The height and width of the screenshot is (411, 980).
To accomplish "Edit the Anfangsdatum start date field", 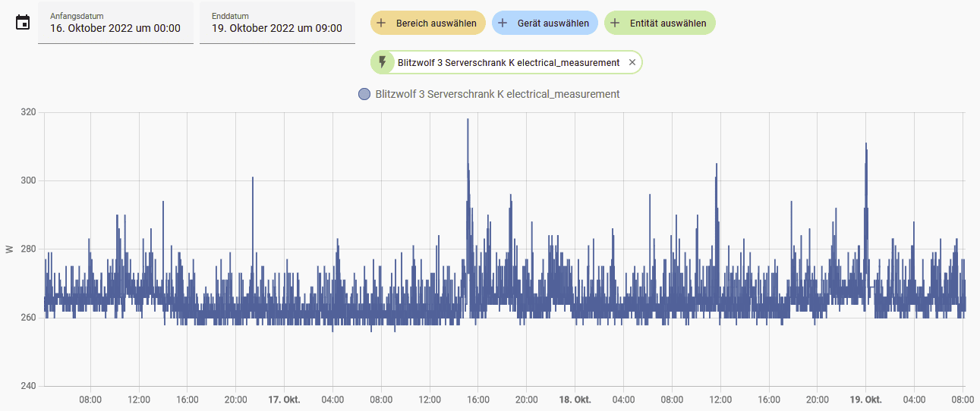I will pyautogui.click(x=115, y=23).
